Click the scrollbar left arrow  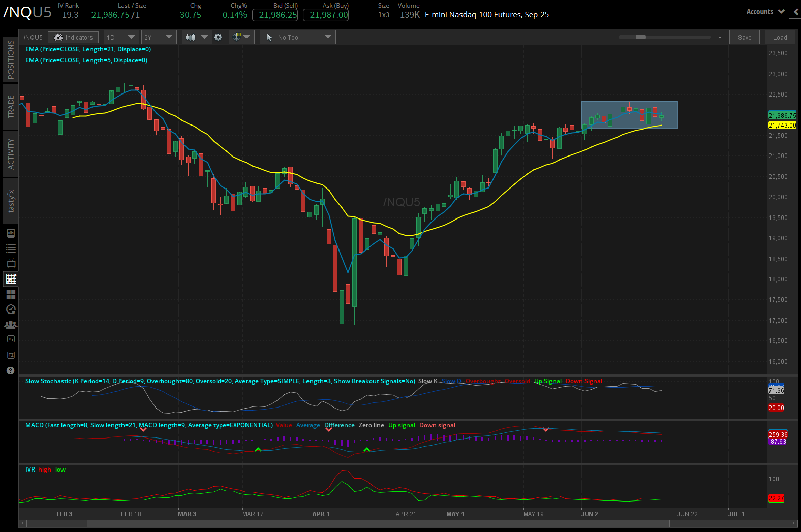[22, 523]
